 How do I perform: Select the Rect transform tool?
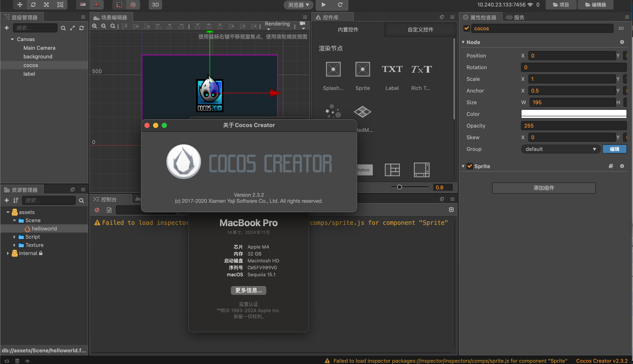pos(60,5)
